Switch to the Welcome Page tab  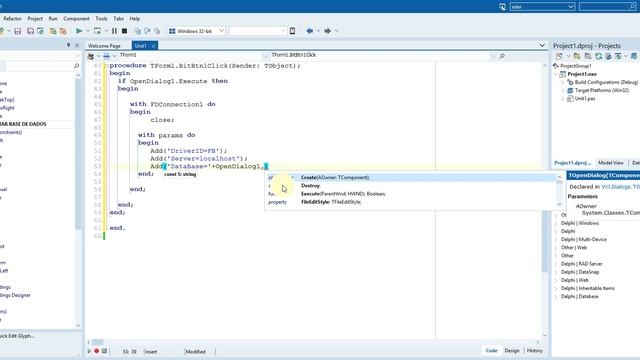click(104, 46)
